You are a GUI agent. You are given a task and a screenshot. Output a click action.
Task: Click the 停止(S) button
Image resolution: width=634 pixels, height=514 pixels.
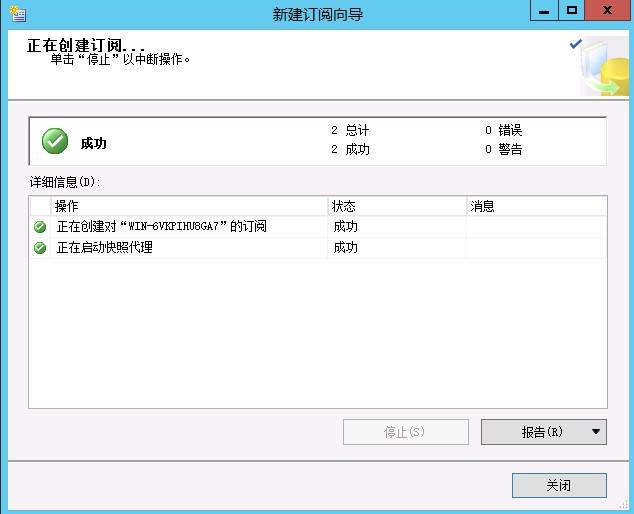[405, 432]
